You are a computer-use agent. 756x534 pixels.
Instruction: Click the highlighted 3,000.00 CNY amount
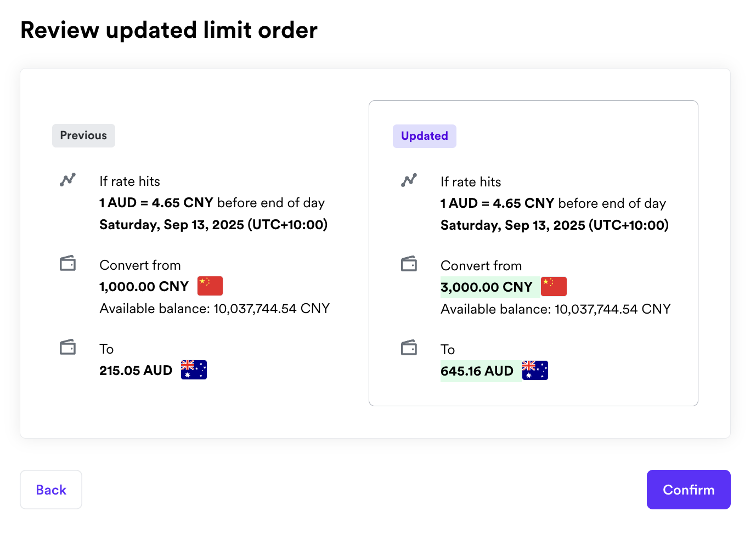[x=487, y=287]
